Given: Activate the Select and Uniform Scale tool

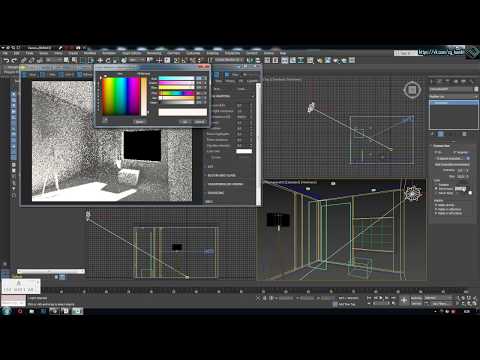Looking at the screenshot, I should click(x=115, y=60).
